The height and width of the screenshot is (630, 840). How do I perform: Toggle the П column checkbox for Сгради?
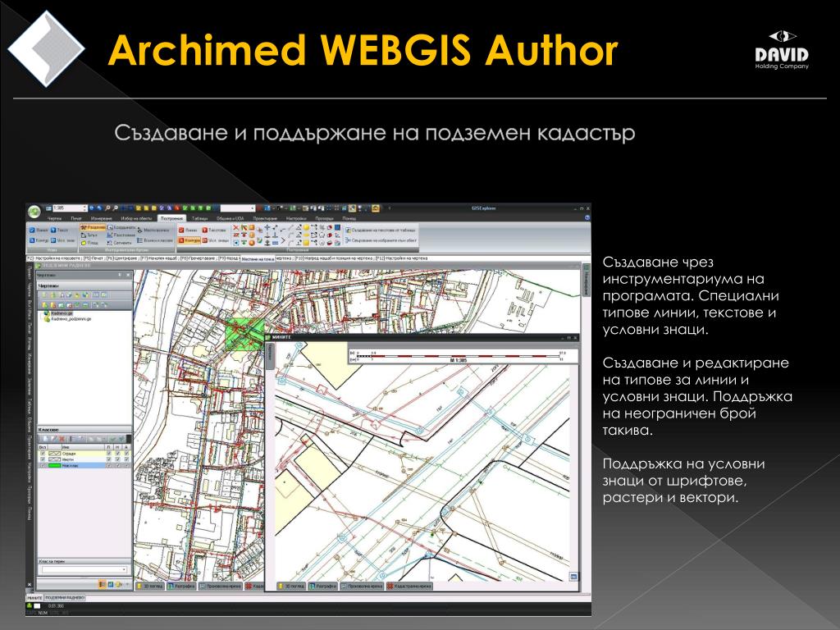point(109,453)
